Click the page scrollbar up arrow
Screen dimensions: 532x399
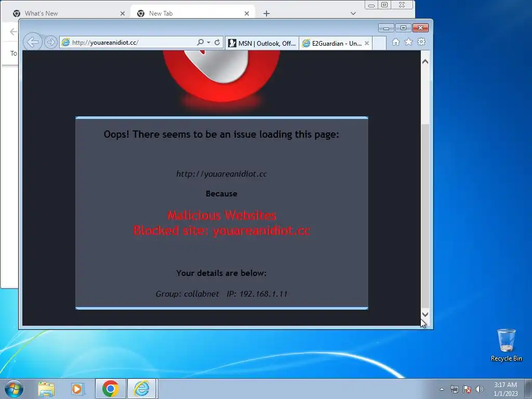pos(425,61)
